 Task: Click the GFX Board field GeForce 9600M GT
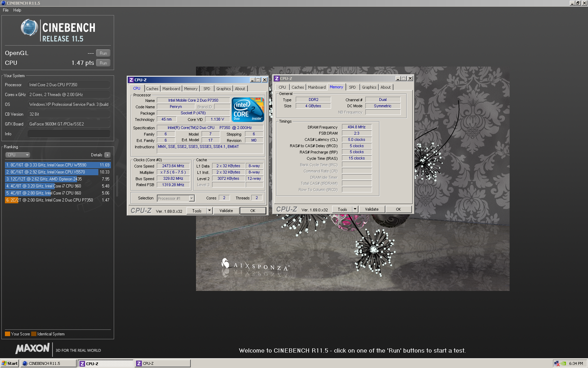(x=69, y=124)
